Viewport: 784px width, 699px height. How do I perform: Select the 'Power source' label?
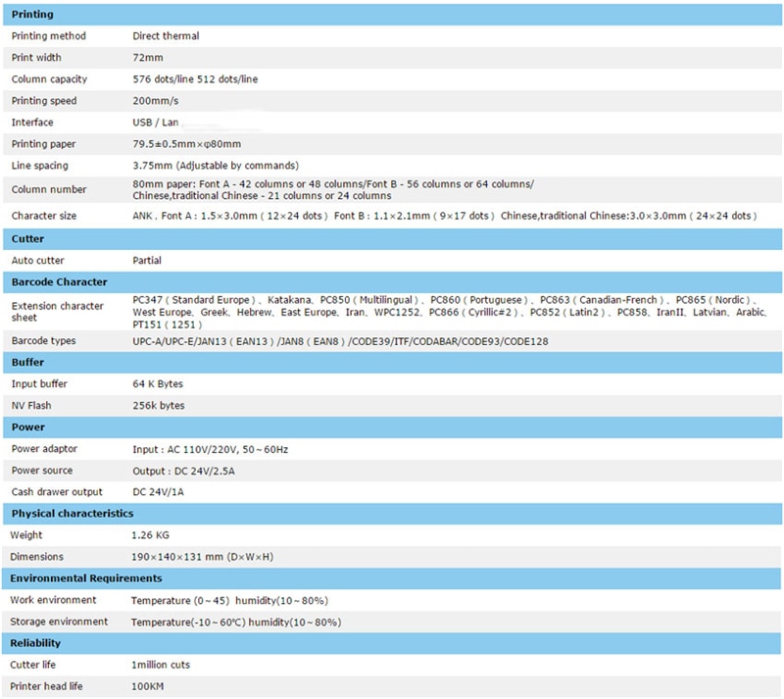pyautogui.click(x=42, y=471)
